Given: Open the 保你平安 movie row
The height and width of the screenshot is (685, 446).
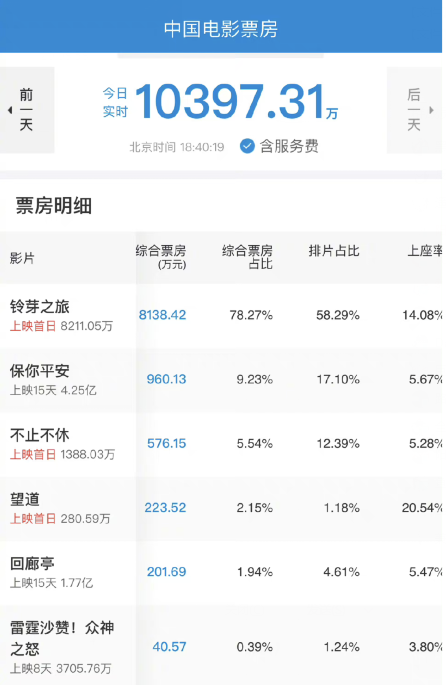Looking at the screenshot, I should 221,380.
